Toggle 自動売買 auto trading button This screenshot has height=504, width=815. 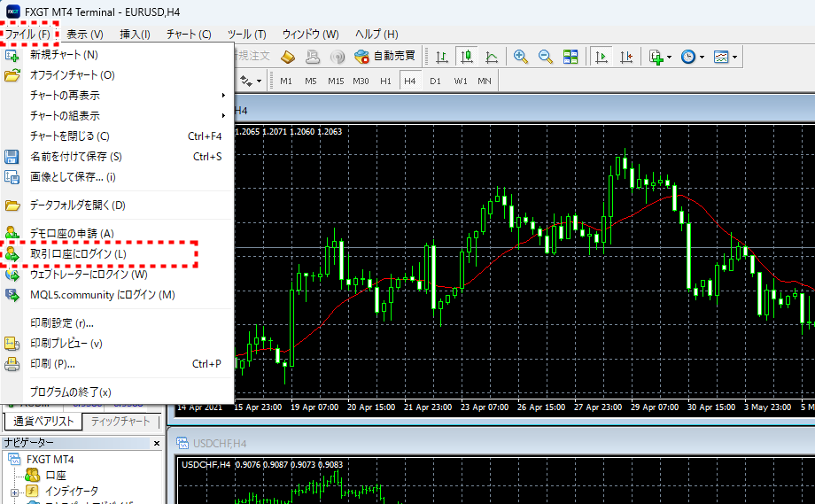[384, 56]
